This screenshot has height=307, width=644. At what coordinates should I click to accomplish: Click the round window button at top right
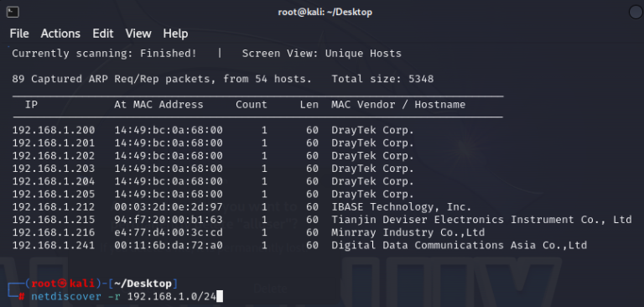[636, 13]
